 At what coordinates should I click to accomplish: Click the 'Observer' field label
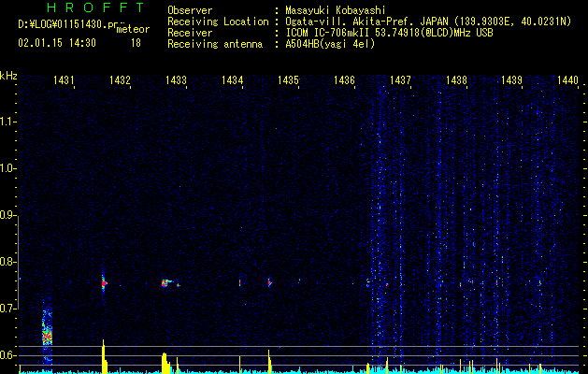190,10
